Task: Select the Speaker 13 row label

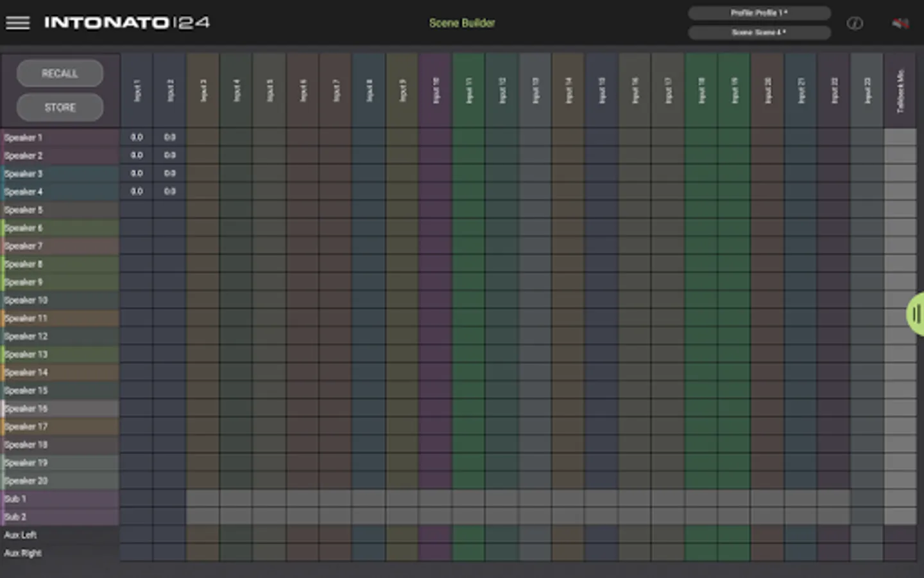Action: (x=60, y=354)
